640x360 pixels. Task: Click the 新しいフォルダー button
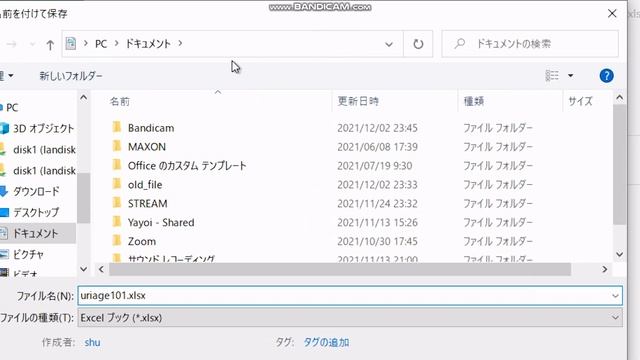pyautogui.click(x=71, y=76)
